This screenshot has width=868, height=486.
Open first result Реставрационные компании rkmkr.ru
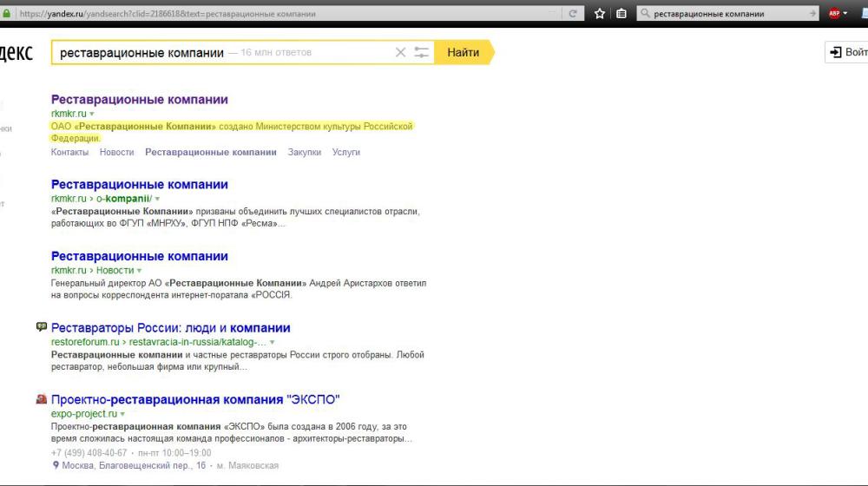coord(140,100)
